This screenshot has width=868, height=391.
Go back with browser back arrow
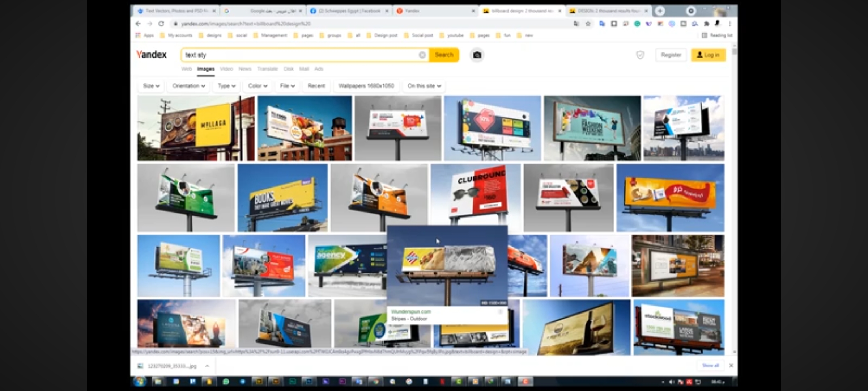tap(138, 24)
